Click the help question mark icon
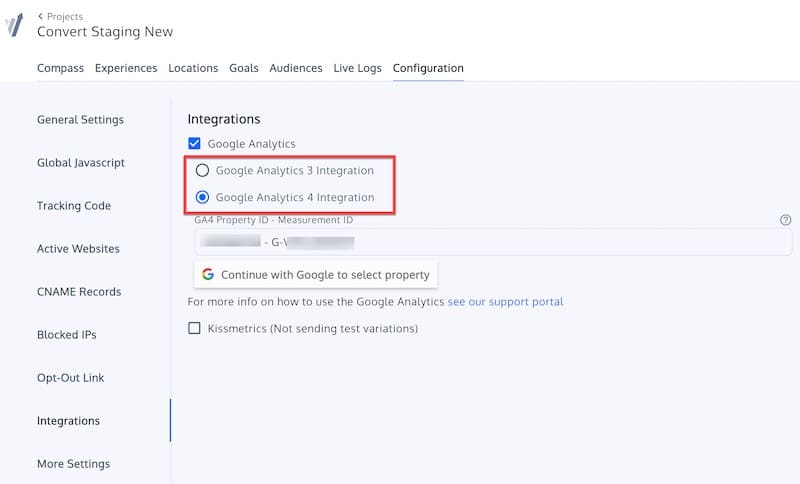 [785, 220]
